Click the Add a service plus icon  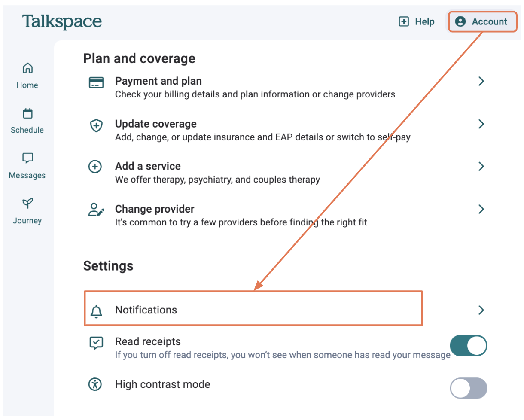pyautogui.click(x=95, y=167)
